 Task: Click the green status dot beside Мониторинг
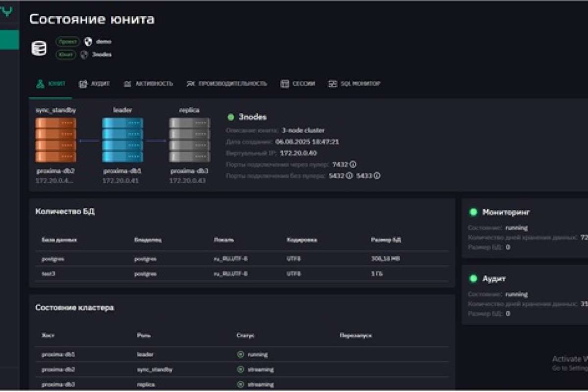(473, 212)
